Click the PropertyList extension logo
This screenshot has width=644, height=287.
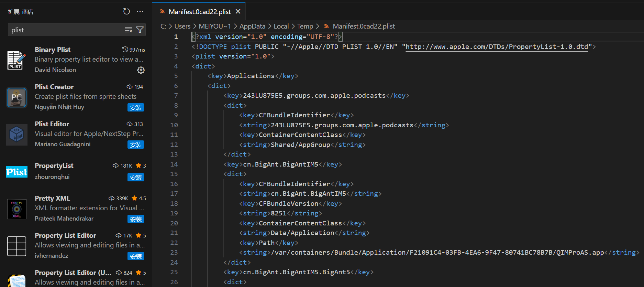coord(16,172)
